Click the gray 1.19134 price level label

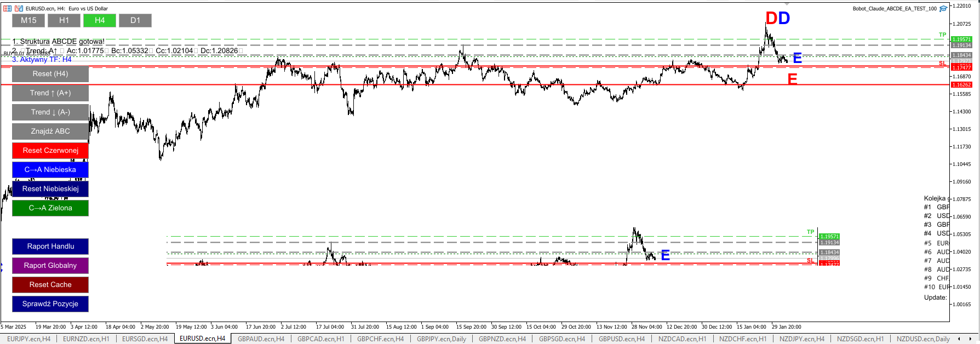(x=961, y=45)
